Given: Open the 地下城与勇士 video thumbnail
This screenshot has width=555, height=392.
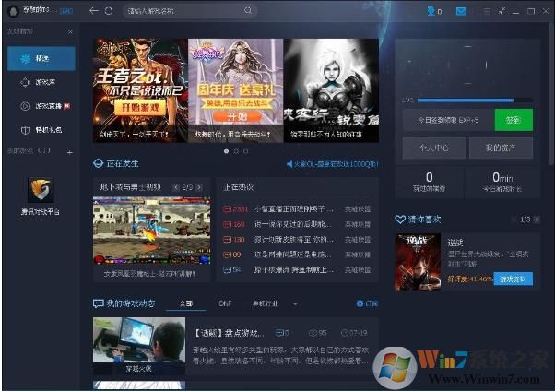Looking at the screenshot, I should coord(151,231).
